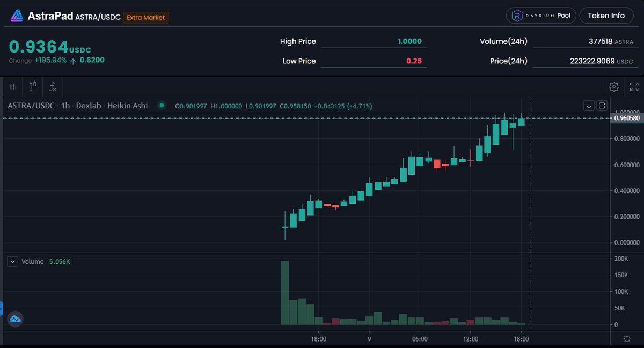Click the Low Price value 0.25
The height and width of the screenshot is (348, 644).
(x=414, y=61)
